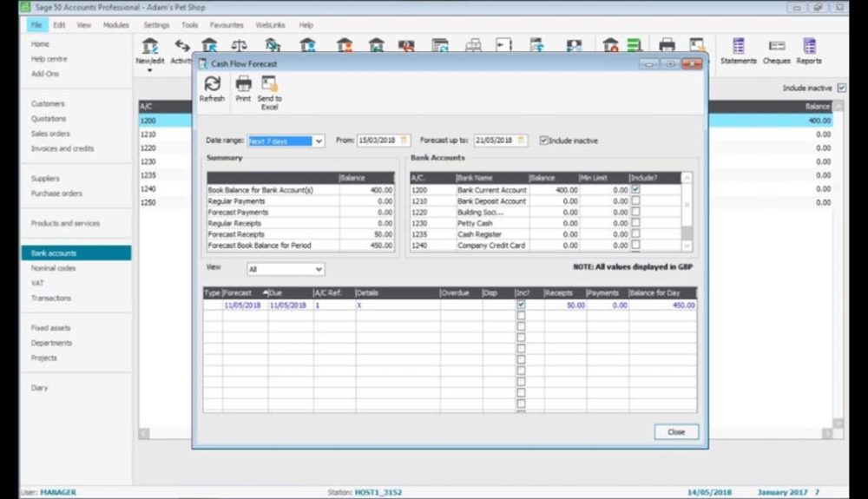
Task: Include Cash Register account
Action: (x=635, y=233)
